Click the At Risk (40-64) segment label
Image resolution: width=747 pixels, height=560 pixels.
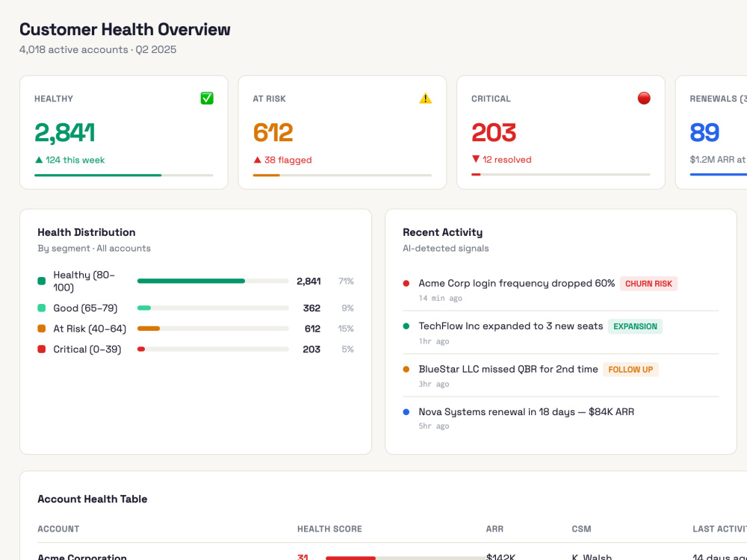90,329
